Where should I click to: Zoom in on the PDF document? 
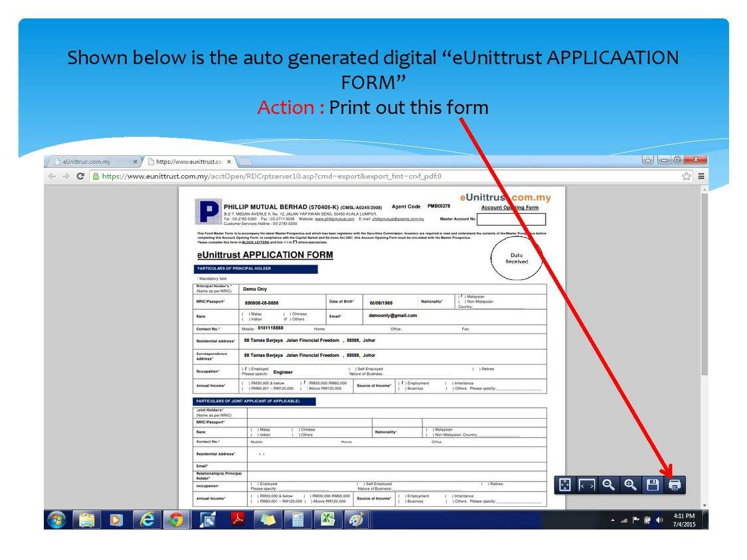click(630, 485)
